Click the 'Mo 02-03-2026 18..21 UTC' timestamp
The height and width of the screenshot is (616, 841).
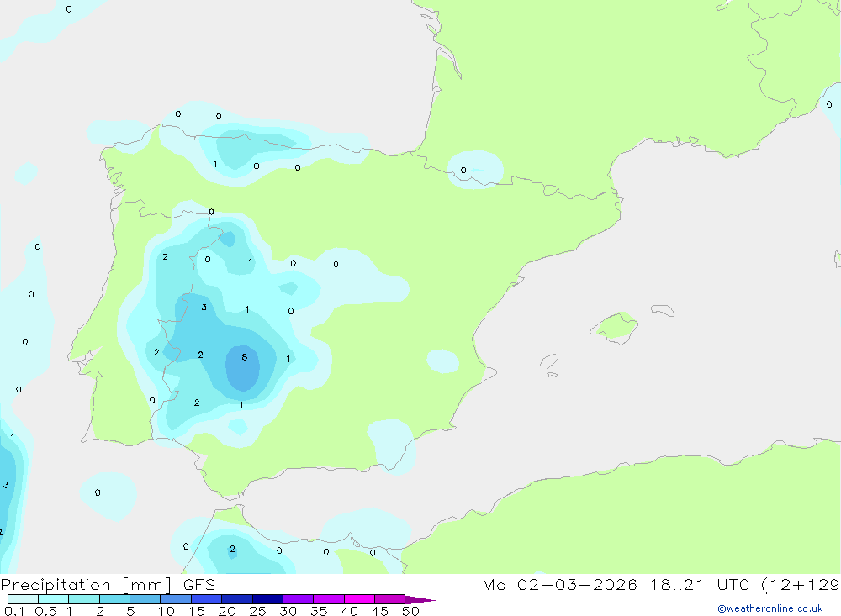pos(616,584)
